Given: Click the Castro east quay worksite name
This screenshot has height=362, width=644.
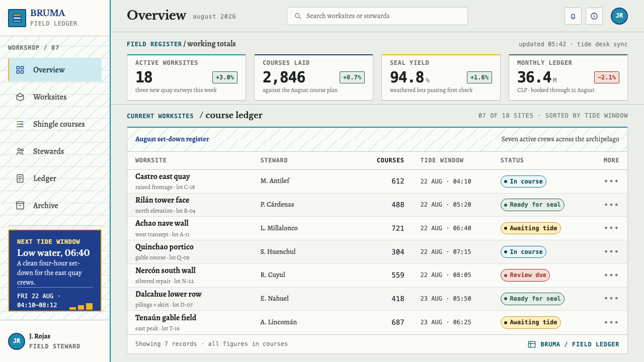Looking at the screenshot, I should [163, 176].
